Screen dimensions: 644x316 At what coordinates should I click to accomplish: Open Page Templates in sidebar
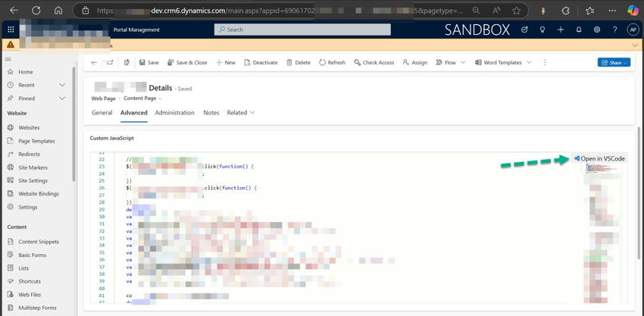37,141
